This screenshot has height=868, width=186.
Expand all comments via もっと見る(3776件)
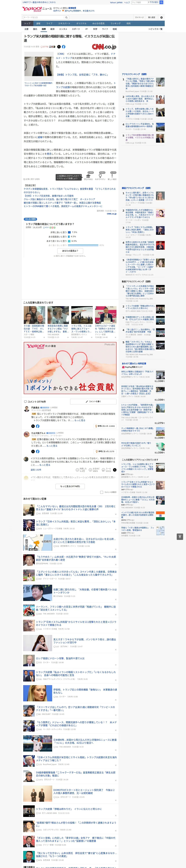click(70, 487)
